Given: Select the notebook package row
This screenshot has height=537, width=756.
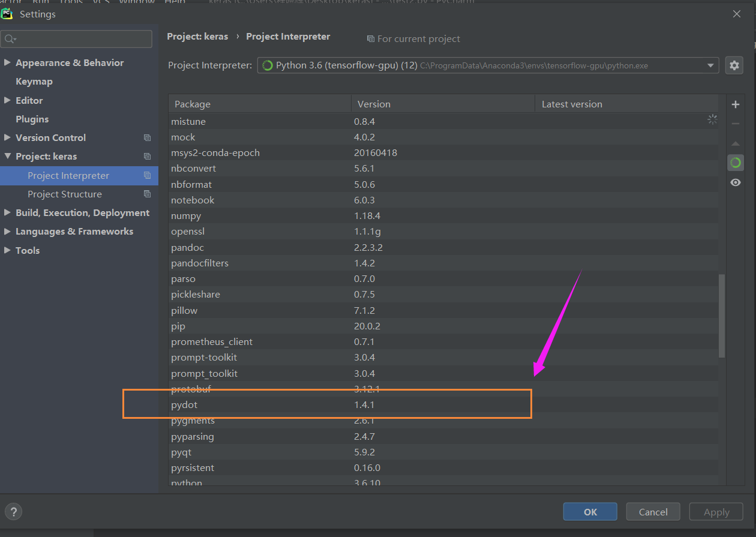Looking at the screenshot, I should tap(443, 200).
